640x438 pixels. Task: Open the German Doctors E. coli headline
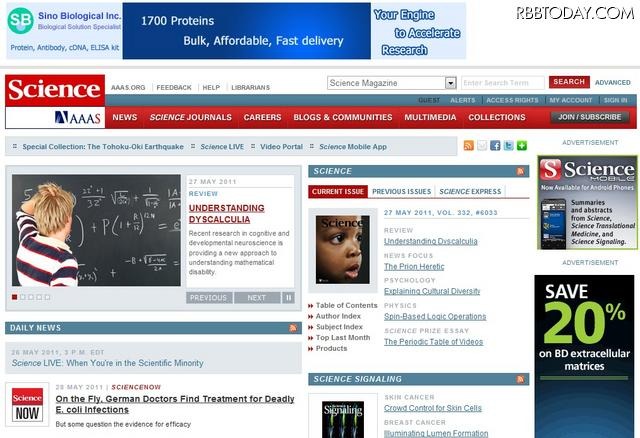(175, 404)
